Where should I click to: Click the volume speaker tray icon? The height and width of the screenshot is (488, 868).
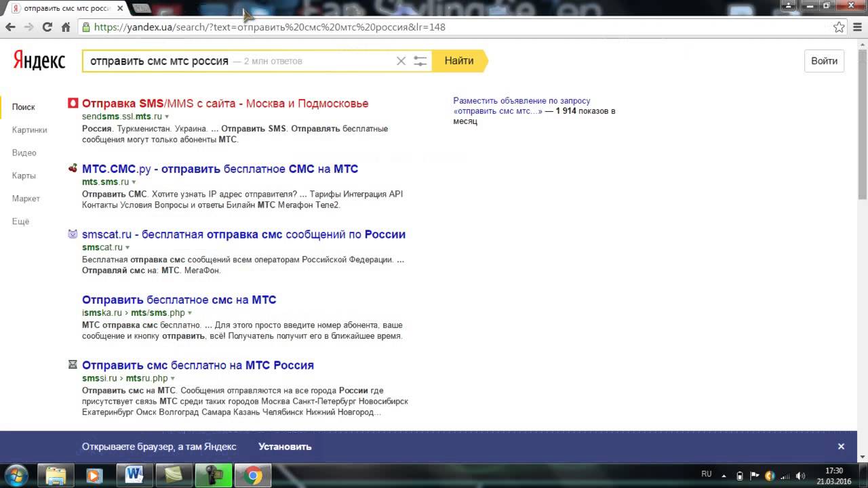coord(800,476)
